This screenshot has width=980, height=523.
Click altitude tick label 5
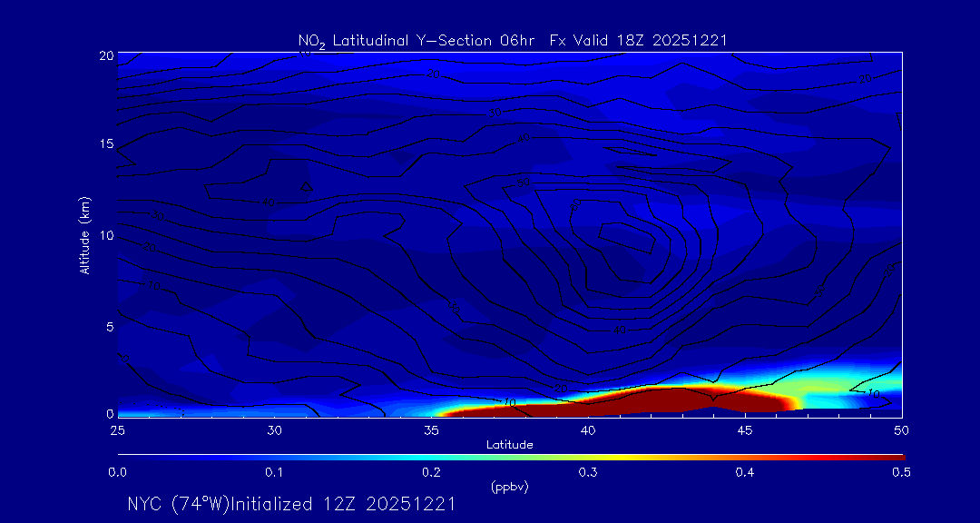(109, 327)
